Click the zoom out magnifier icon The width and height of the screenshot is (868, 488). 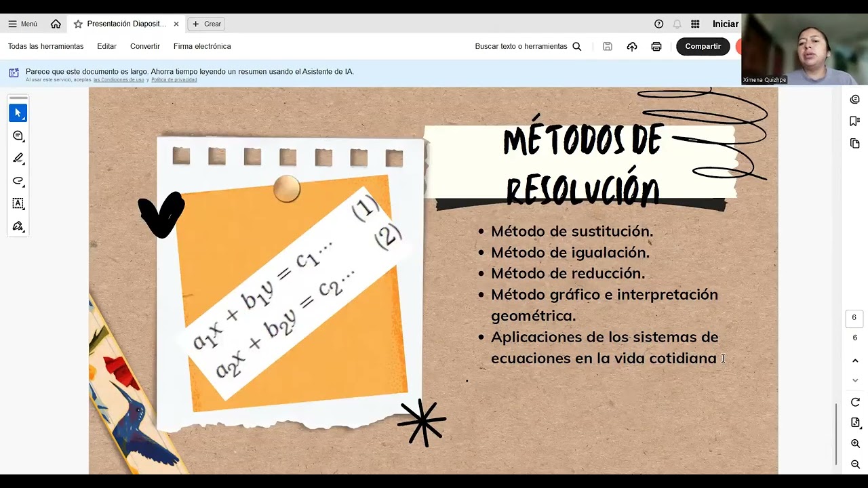click(855, 464)
